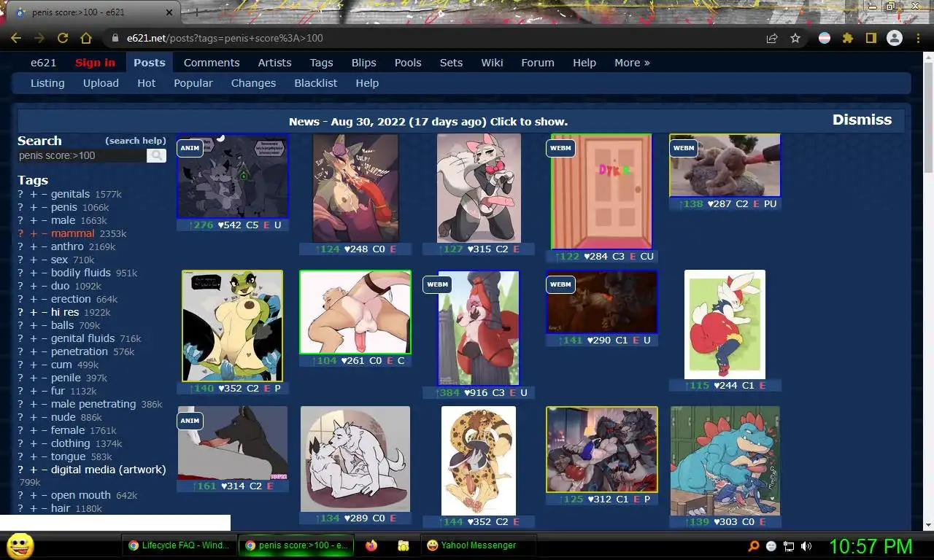Image resolution: width=934 pixels, height=560 pixels.
Task: View the Popular posts
Action: pos(193,83)
